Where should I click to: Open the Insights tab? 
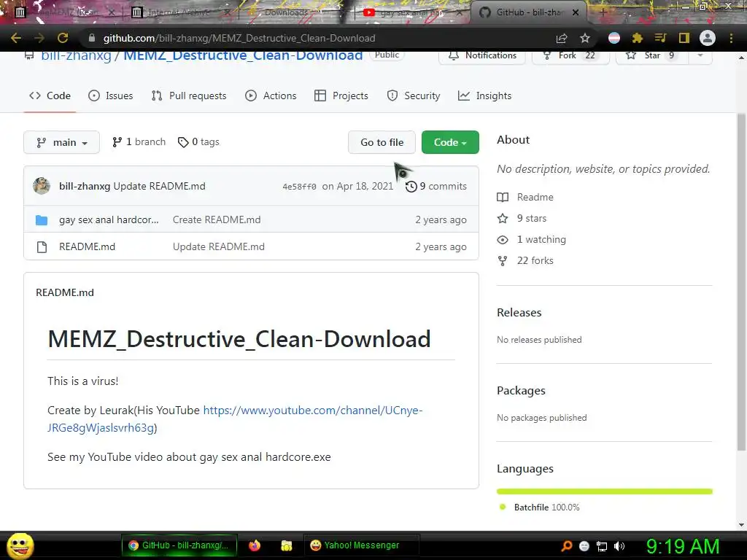tap(484, 96)
